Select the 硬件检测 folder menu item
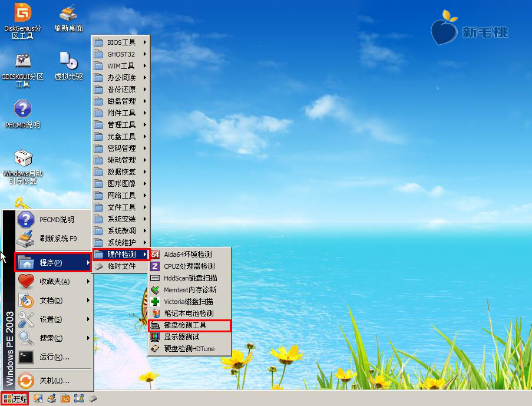This screenshot has width=532, height=406. (121, 254)
